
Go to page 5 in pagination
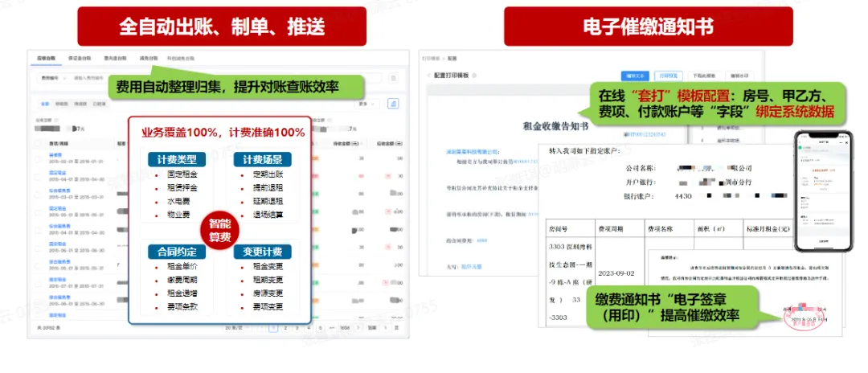[x=321, y=328]
